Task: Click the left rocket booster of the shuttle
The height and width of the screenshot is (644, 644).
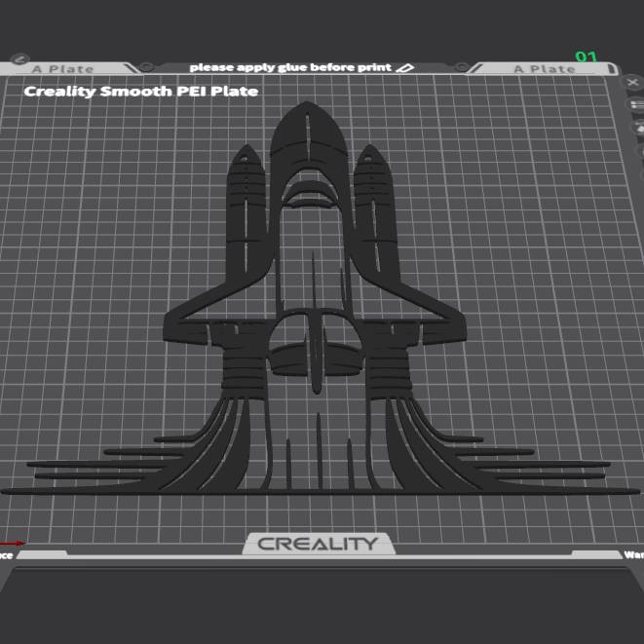Action: click(x=248, y=214)
